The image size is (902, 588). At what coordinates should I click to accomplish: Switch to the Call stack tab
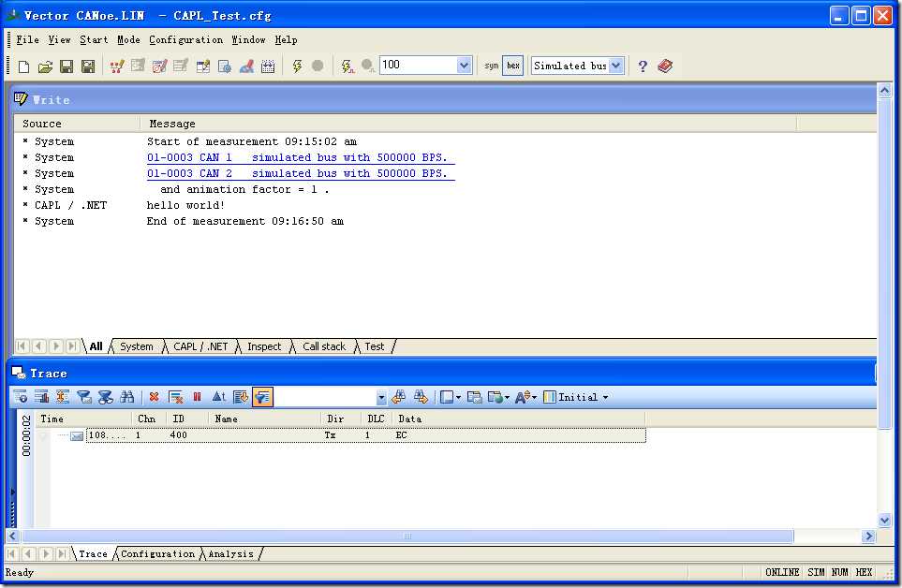pos(324,346)
